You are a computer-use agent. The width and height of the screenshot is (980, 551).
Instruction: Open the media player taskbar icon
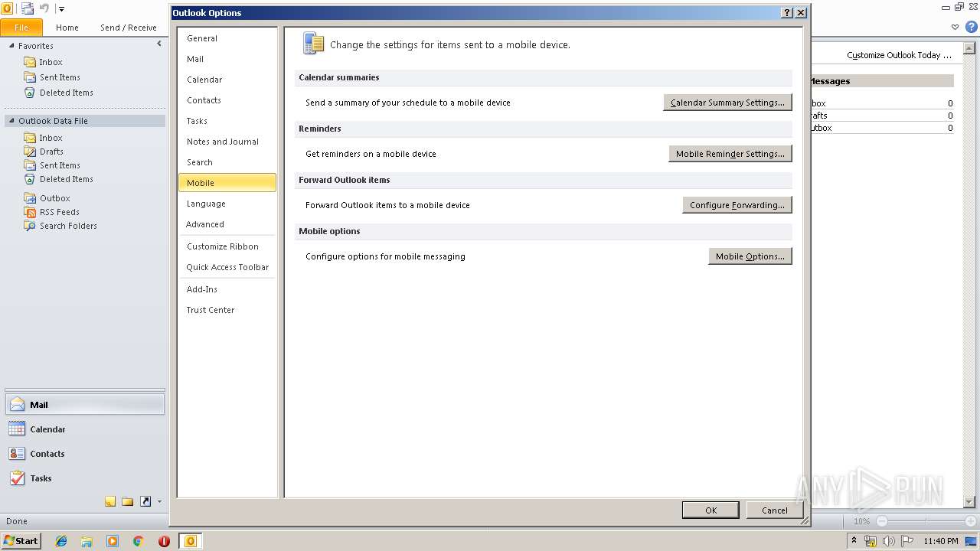(x=113, y=541)
